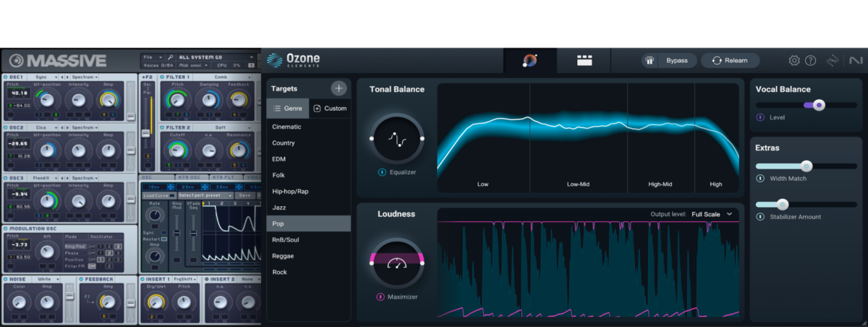Click the iZotope inter-plugin link icon
Image resolution: width=868 pixels, height=327 pixels.
833,61
